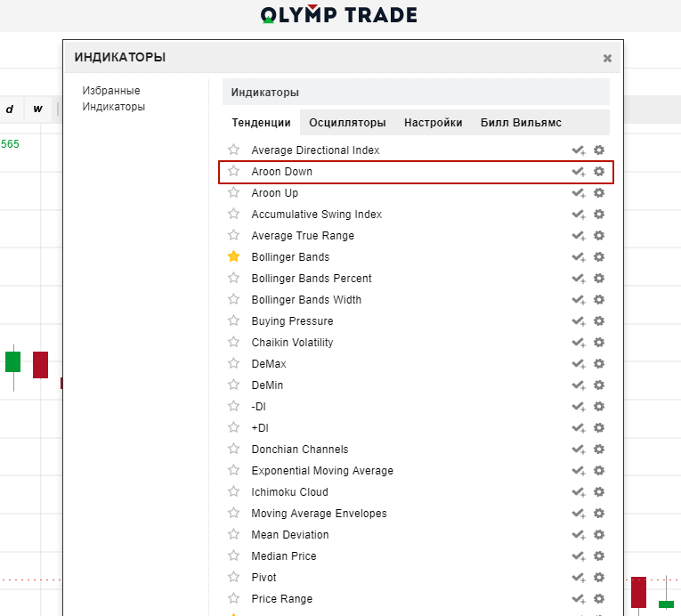Open settings gear for Aroon Down
Screen dimensions: 681x616
click(x=599, y=172)
